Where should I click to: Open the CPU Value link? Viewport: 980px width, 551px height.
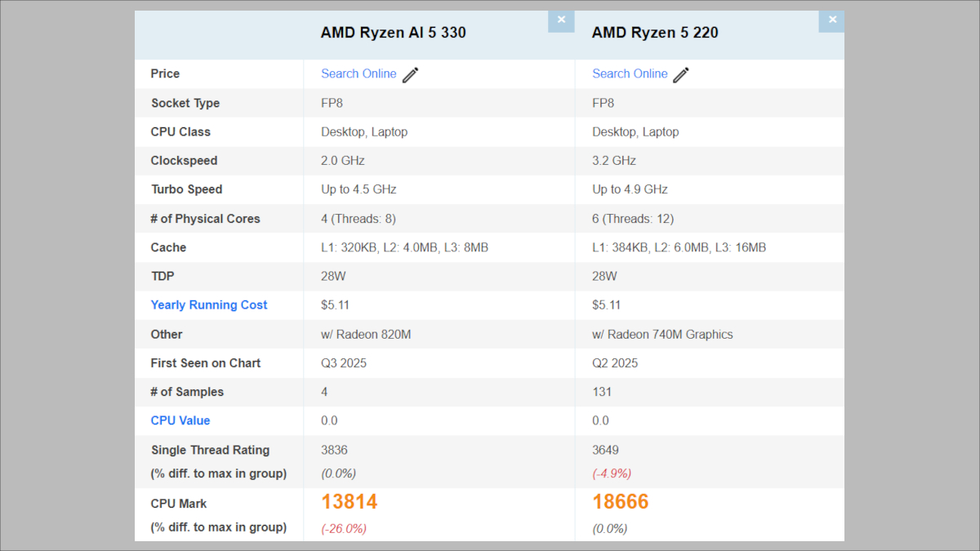tap(180, 420)
